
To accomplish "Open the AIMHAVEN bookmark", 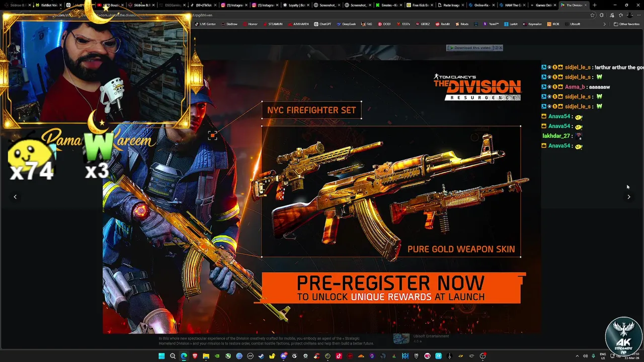I will 298,24.
